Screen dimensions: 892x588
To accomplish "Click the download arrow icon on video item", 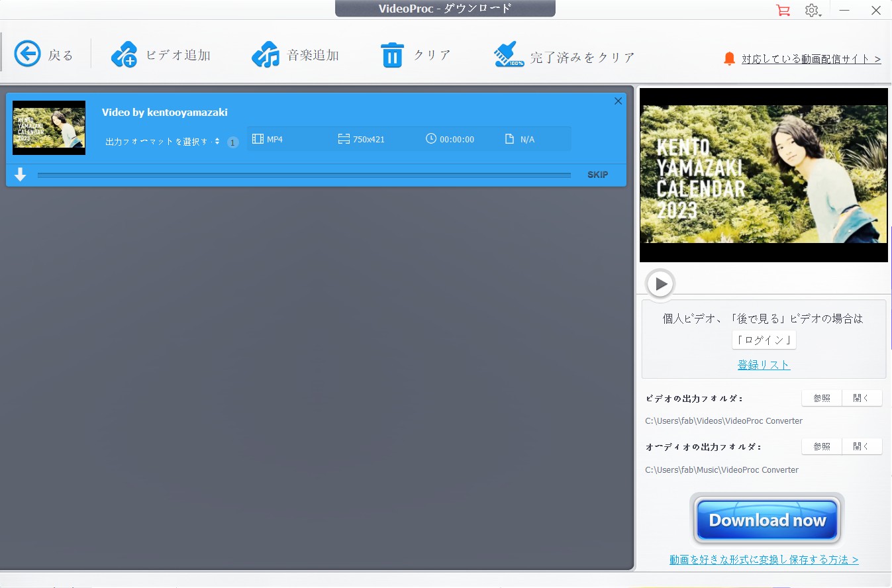I will click(21, 175).
